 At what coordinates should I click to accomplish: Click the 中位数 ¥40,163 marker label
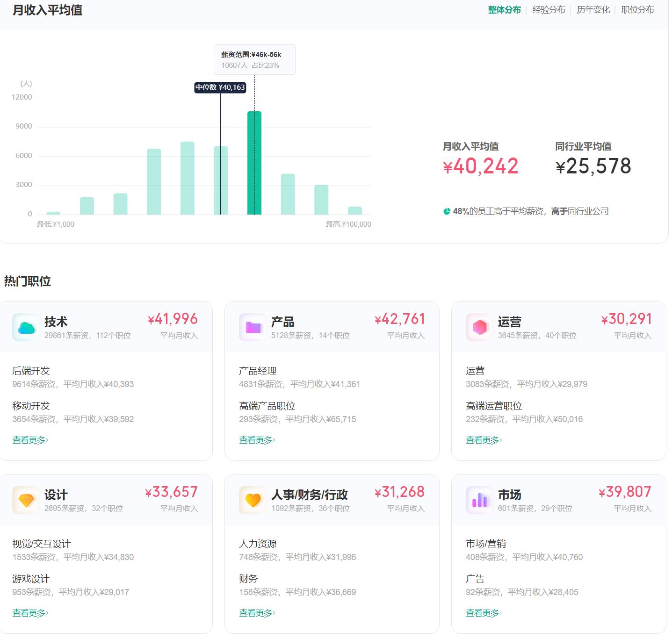(220, 88)
